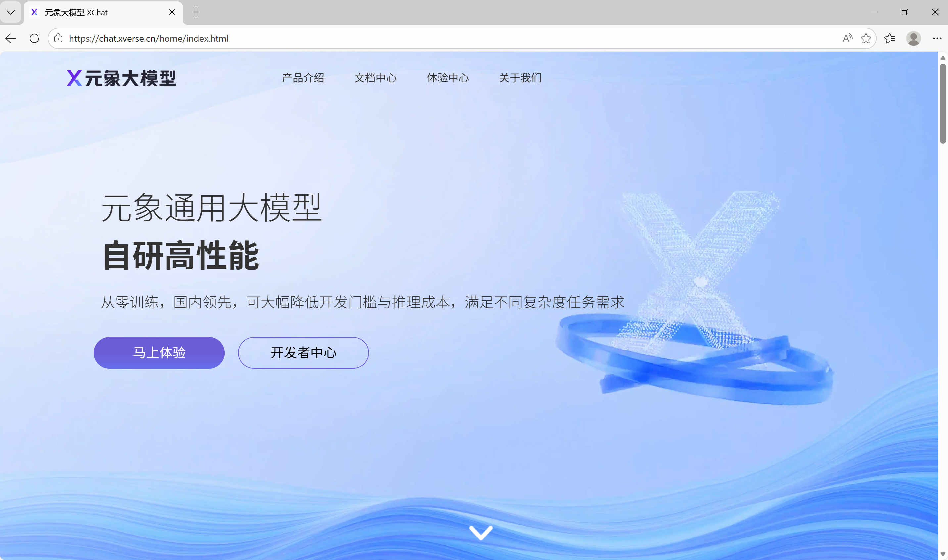Open 体验中心 navigation item
This screenshot has width=948, height=560.
[448, 78]
